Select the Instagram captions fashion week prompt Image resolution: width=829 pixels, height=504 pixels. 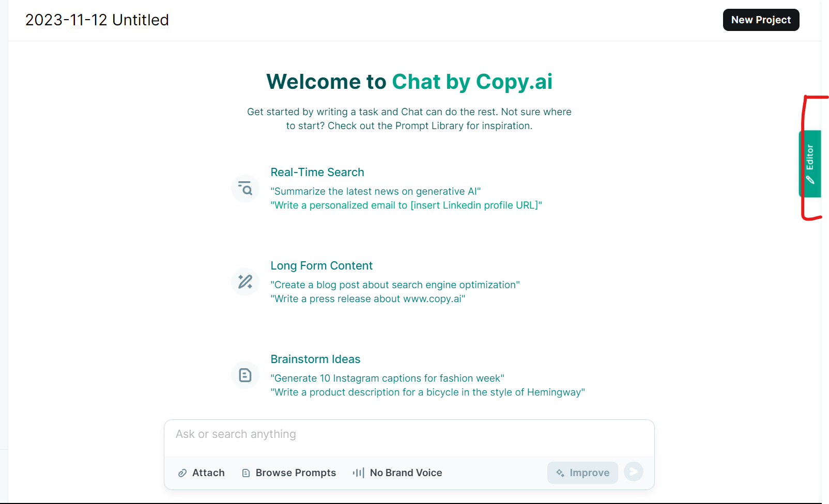pos(388,379)
